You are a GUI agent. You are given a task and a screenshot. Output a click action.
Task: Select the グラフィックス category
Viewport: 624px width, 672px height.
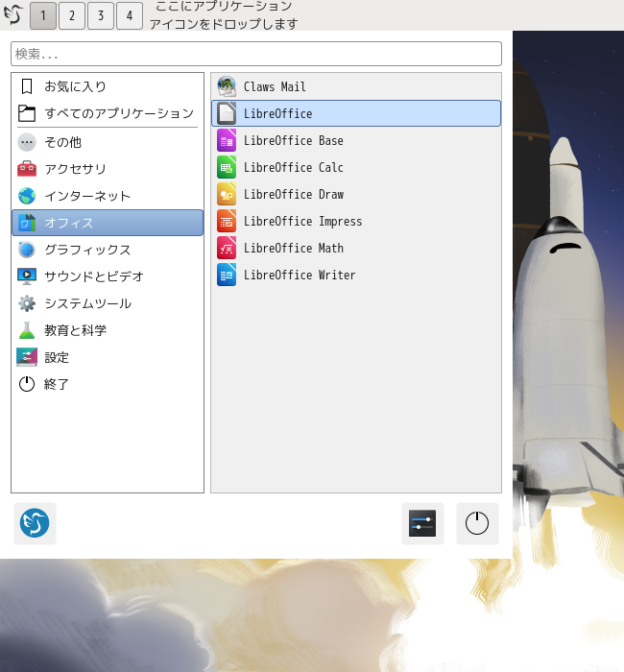coord(108,250)
